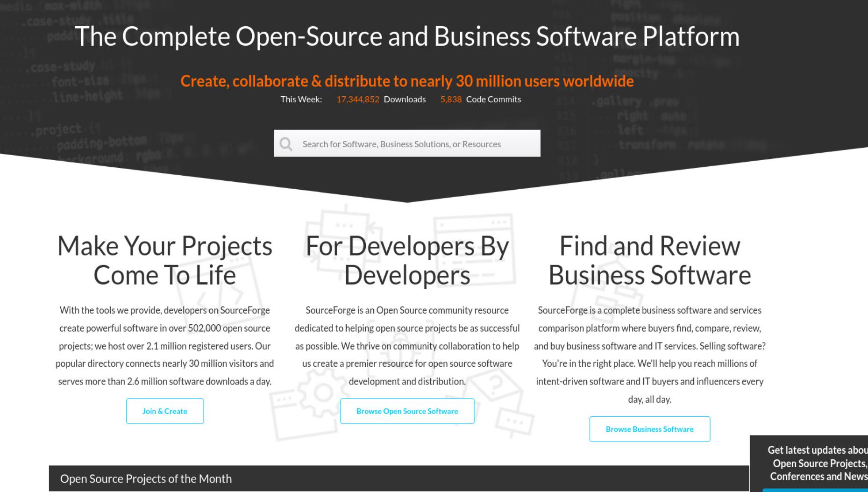
Task: Click the 5,838 commits count
Action: (x=451, y=99)
